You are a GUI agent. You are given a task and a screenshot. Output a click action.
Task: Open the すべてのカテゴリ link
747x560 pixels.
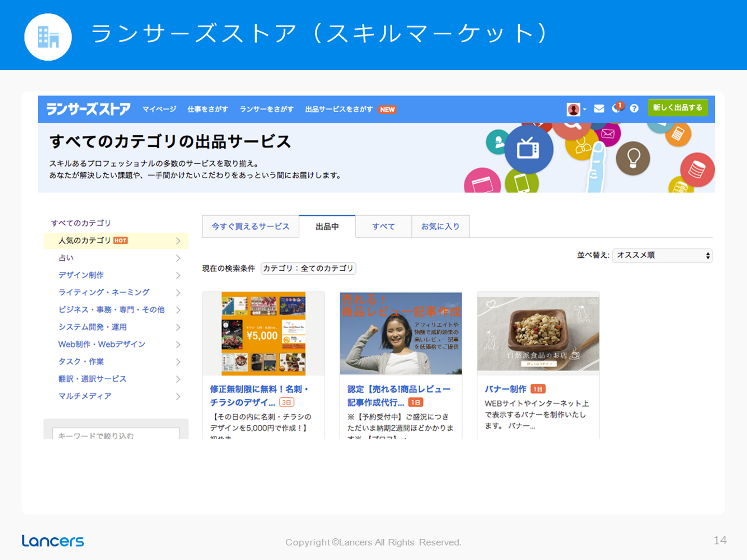[81, 223]
